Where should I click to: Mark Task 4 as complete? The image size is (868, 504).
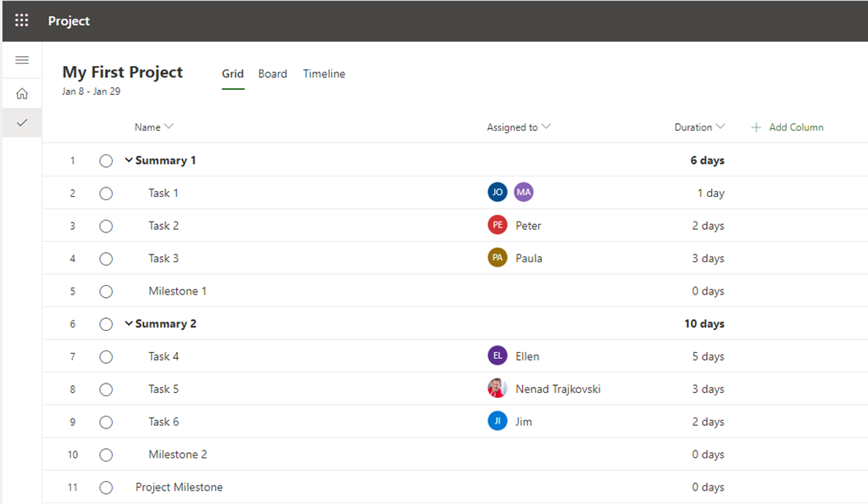click(x=106, y=356)
